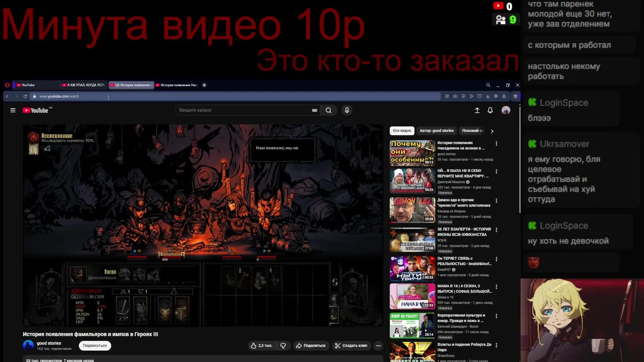This screenshot has width=644, height=362.
Task: Click 'Ukrsamover' username in chat
Action: coord(564,144)
